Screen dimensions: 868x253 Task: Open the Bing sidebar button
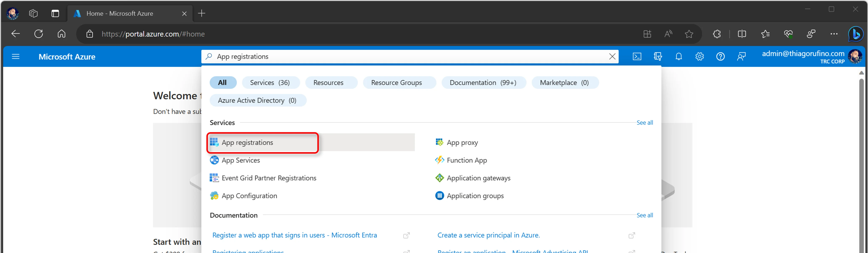tap(856, 34)
